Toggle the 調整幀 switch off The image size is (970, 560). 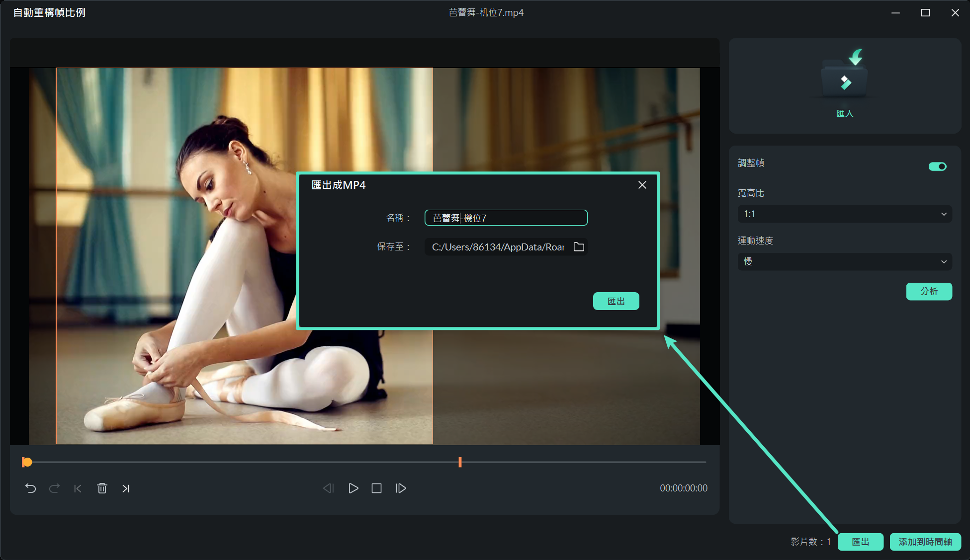pyautogui.click(x=937, y=166)
